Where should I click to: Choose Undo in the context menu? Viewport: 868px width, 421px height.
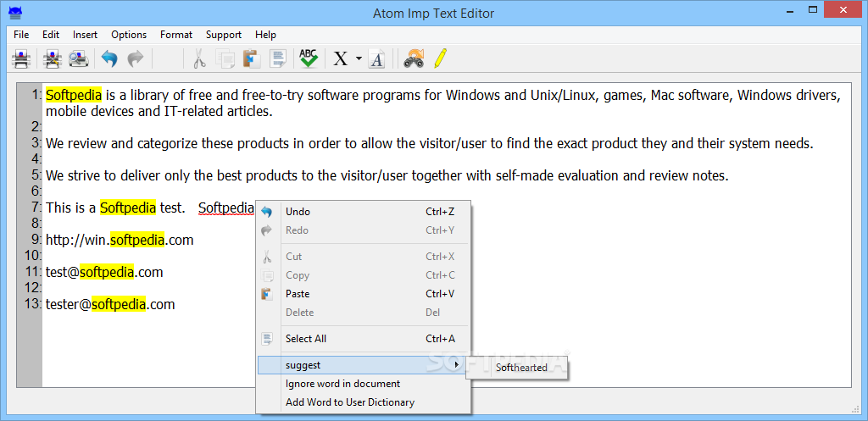[363, 212]
